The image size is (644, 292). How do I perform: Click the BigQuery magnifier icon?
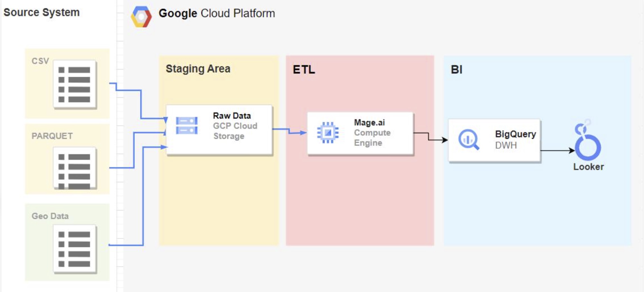click(x=469, y=140)
